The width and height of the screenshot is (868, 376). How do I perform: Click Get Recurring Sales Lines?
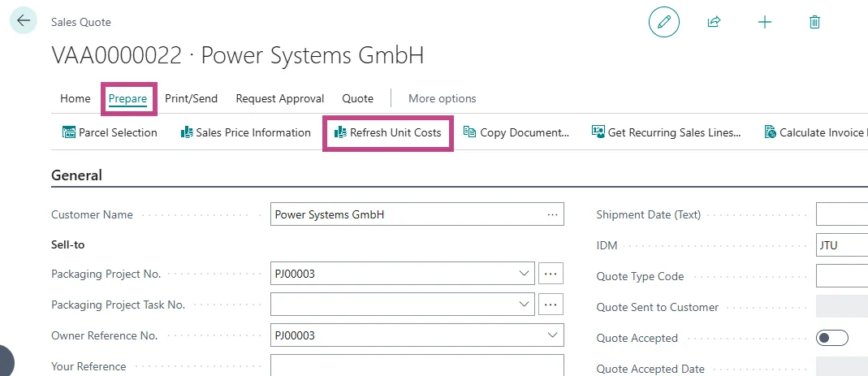click(x=666, y=132)
